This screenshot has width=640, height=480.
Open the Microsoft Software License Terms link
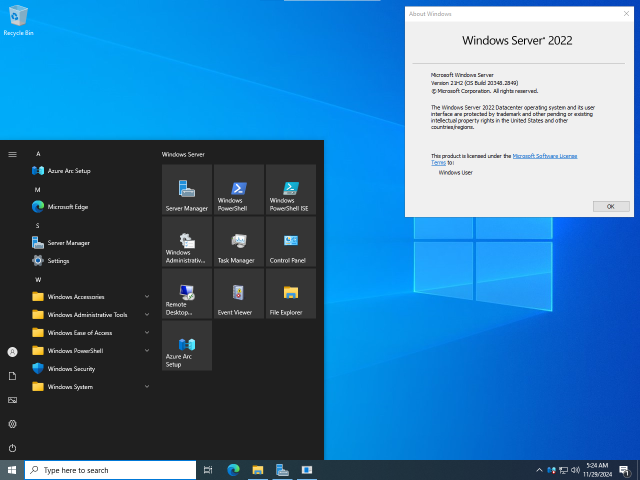click(544, 156)
